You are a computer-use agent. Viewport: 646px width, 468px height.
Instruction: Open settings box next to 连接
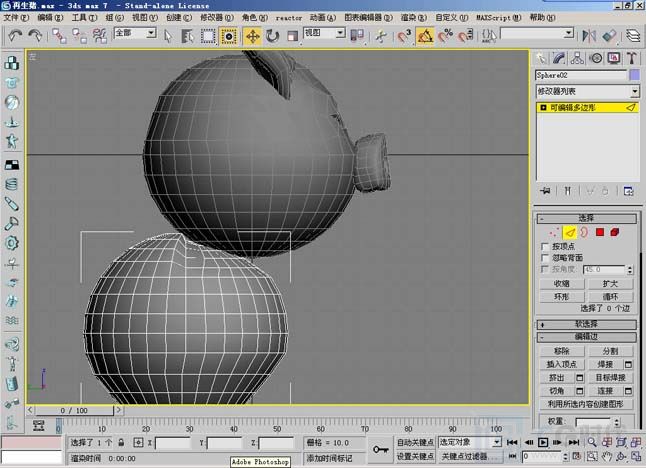click(628, 391)
